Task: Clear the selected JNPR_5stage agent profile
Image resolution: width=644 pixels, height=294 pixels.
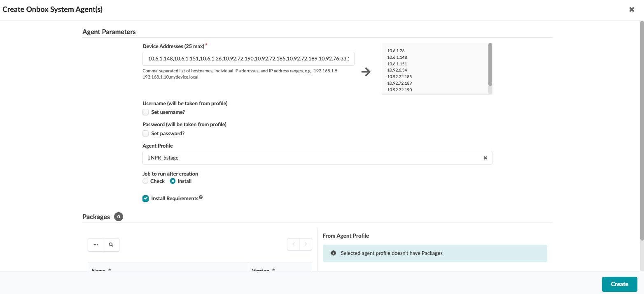Action: pyautogui.click(x=485, y=158)
